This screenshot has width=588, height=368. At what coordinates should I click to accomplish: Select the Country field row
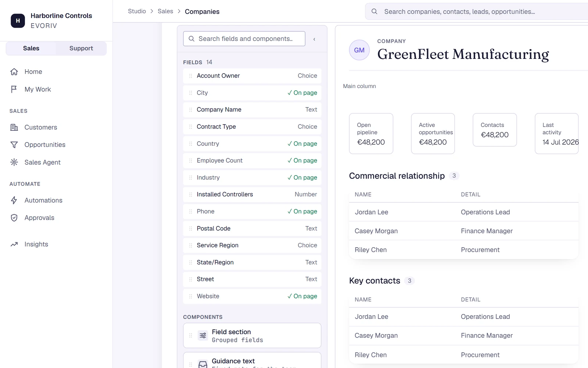pyautogui.click(x=252, y=144)
